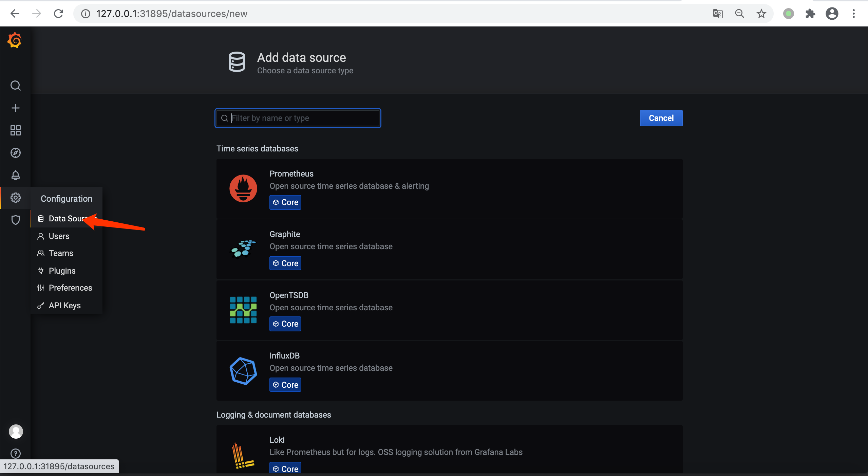Choose the Prometheus data source title
Viewport: 868px width, 476px height.
point(291,174)
